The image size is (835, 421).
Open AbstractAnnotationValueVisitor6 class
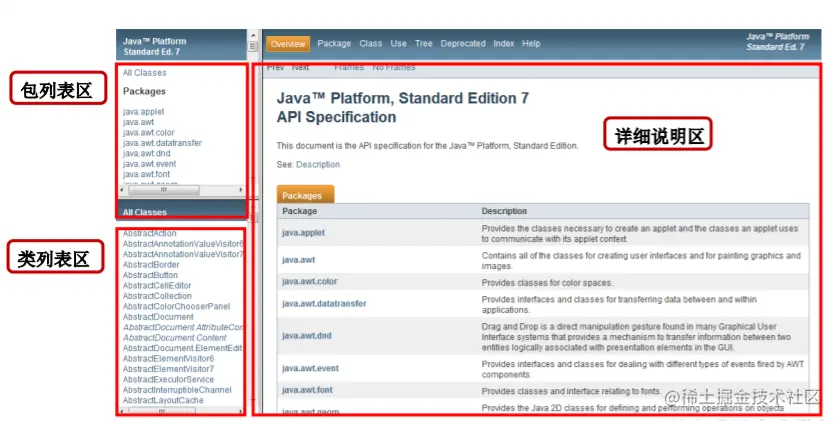tap(183, 244)
